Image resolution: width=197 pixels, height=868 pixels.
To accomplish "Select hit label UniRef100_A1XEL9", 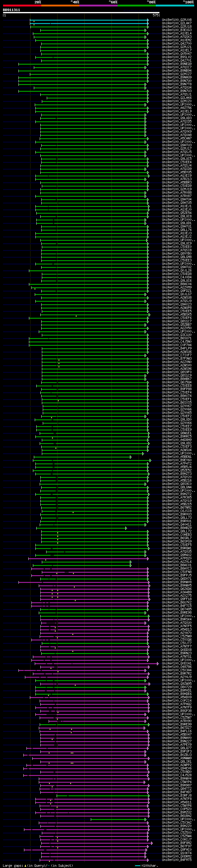I will click(x=177, y=111).
